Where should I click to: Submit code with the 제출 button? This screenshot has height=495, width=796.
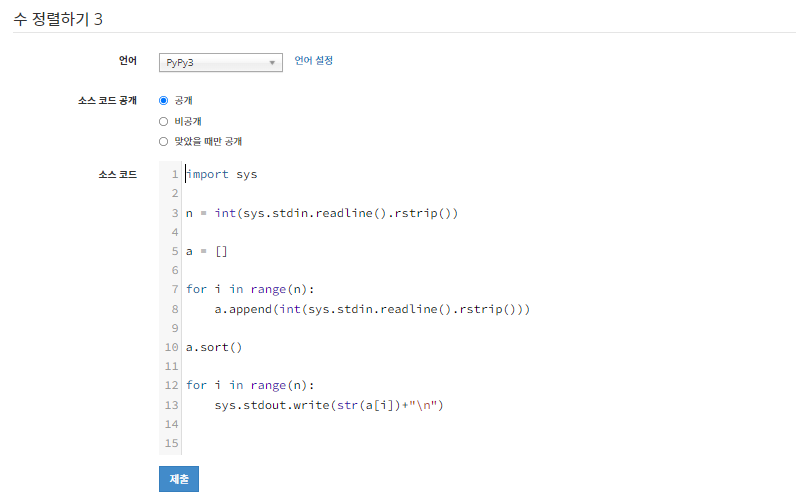click(179, 479)
